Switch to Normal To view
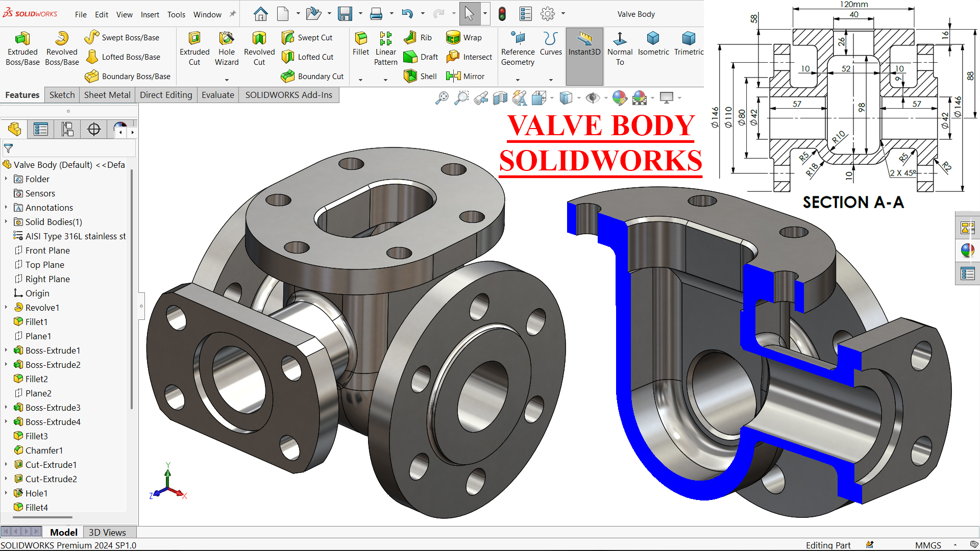The height and width of the screenshot is (551, 980). click(x=620, y=48)
